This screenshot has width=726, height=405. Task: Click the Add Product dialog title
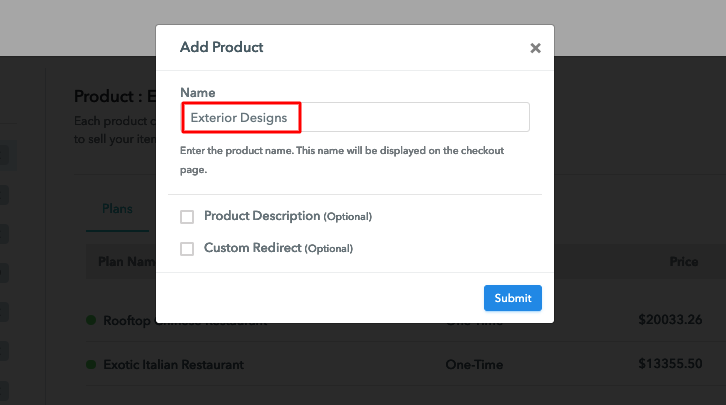click(x=221, y=47)
